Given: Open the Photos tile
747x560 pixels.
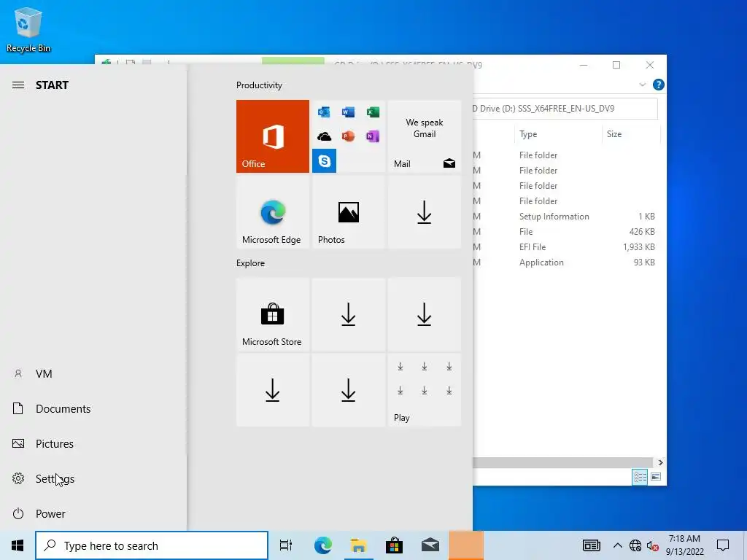Looking at the screenshot, I should point(348,212).
